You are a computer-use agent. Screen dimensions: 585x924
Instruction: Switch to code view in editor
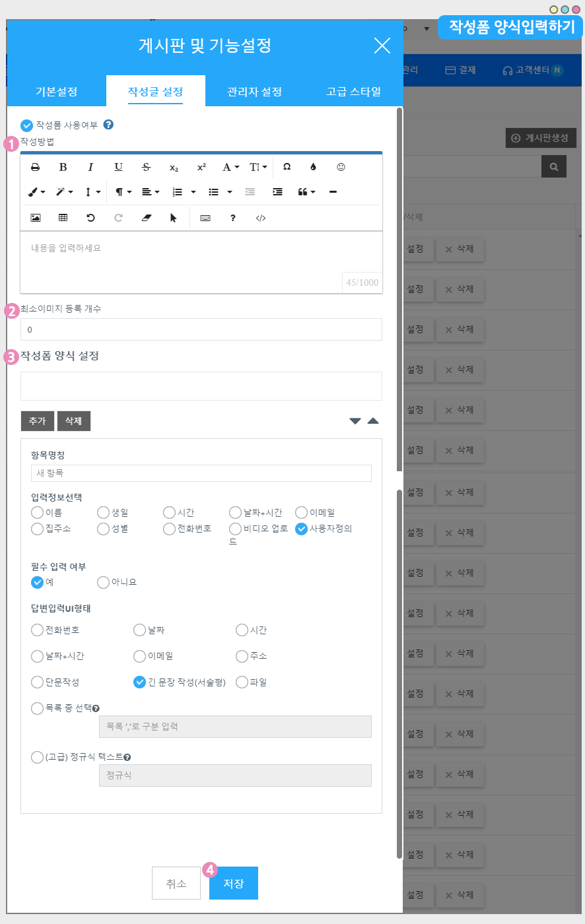(261, 218)
